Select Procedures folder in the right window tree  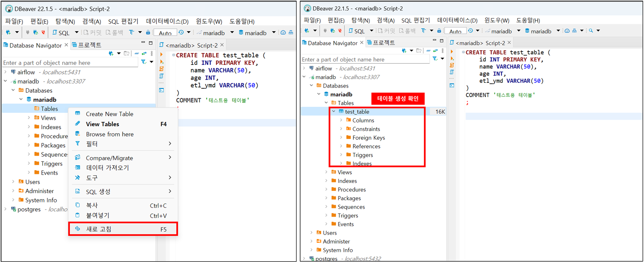(349, 190)
